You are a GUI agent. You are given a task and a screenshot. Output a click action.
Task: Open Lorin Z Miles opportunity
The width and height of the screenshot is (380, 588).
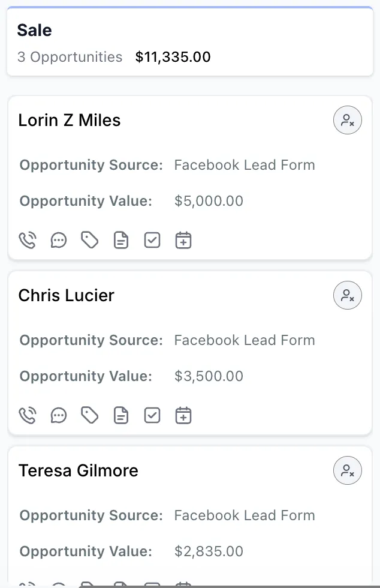click(x=70, y=120)
